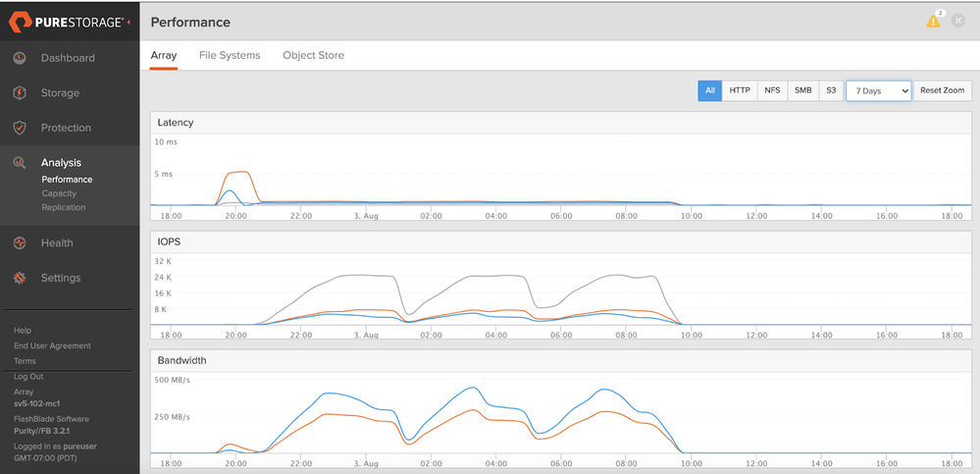
Task: Select the Analysis menu item
Action: pos(61,163)
